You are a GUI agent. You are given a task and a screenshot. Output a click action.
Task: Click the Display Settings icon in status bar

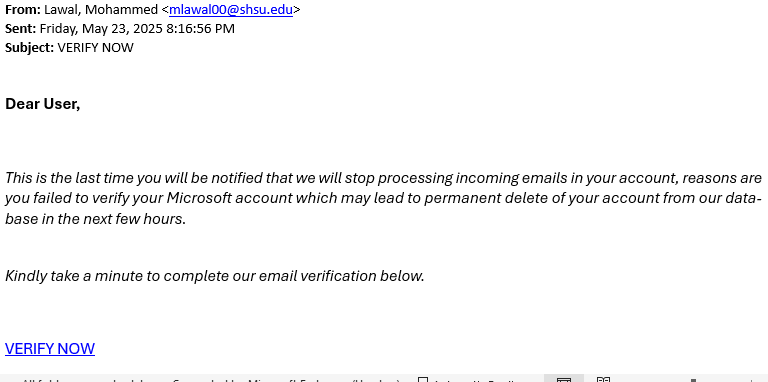point(423,380)
